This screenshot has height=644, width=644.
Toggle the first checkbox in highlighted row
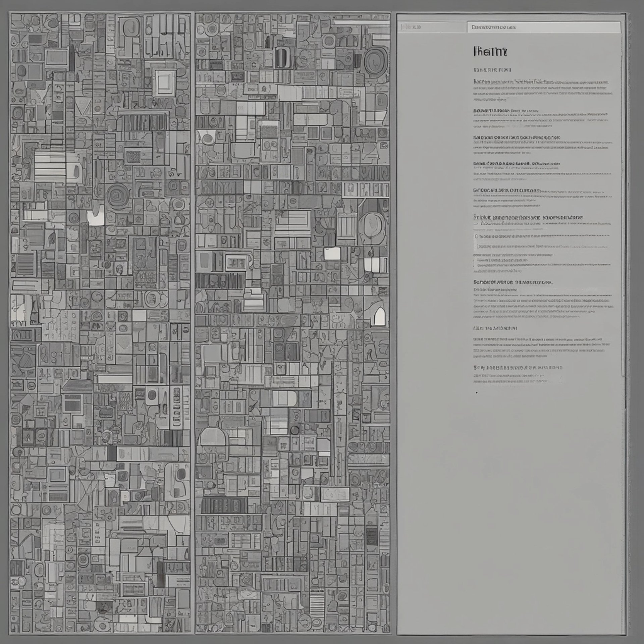click(477, 236)
